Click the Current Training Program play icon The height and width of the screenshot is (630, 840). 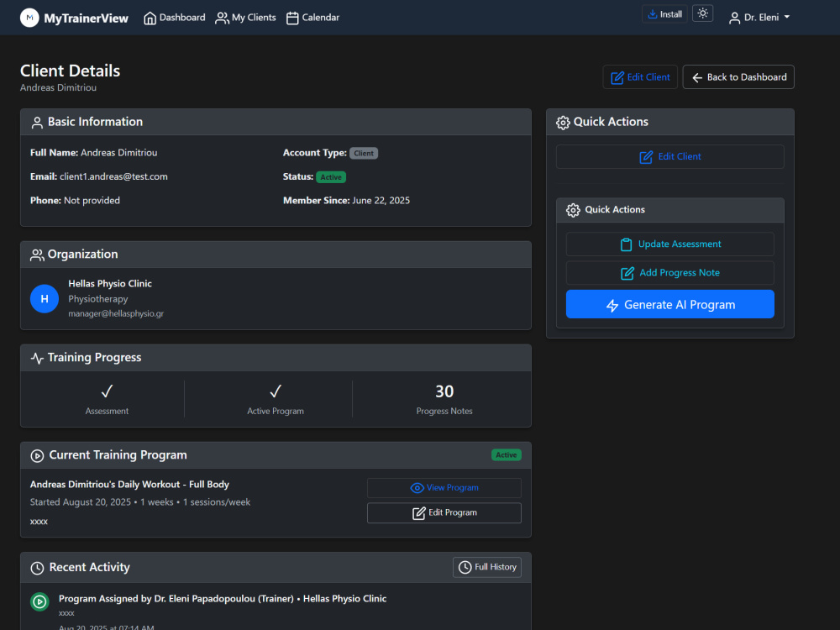pos(37,456)
